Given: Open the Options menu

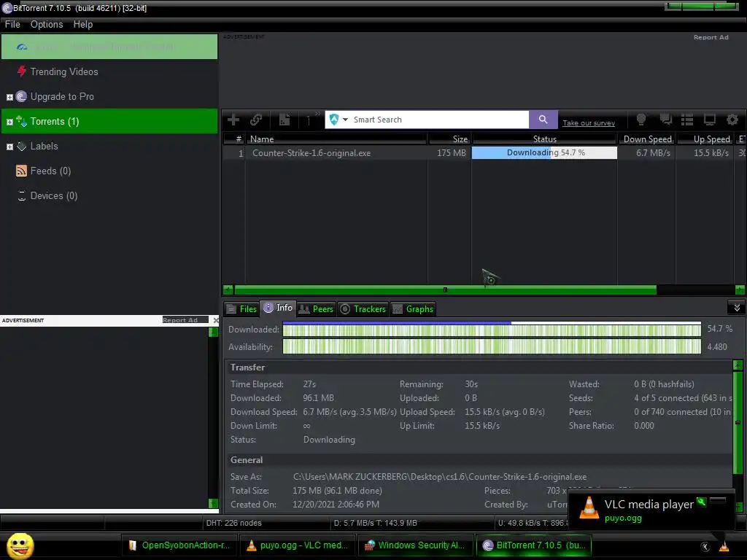Looking at the screenshot, I should [47, 24].
